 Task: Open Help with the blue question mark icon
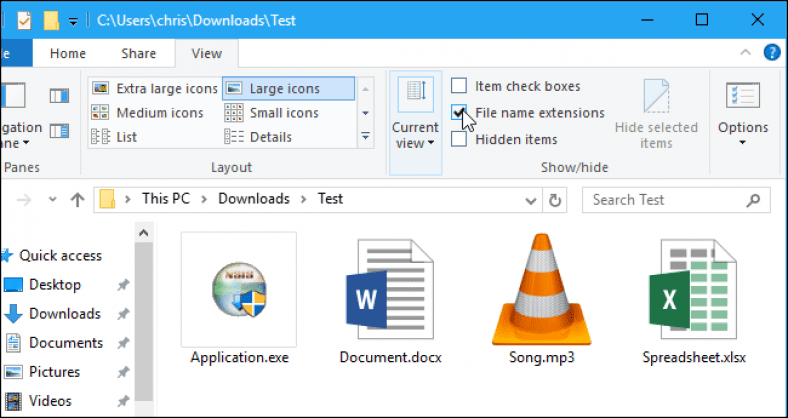coord(772,52)
